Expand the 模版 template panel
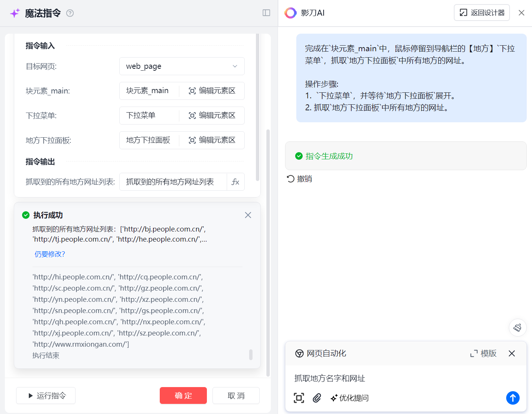The image size is (532, 414). [x=483, y=353]
